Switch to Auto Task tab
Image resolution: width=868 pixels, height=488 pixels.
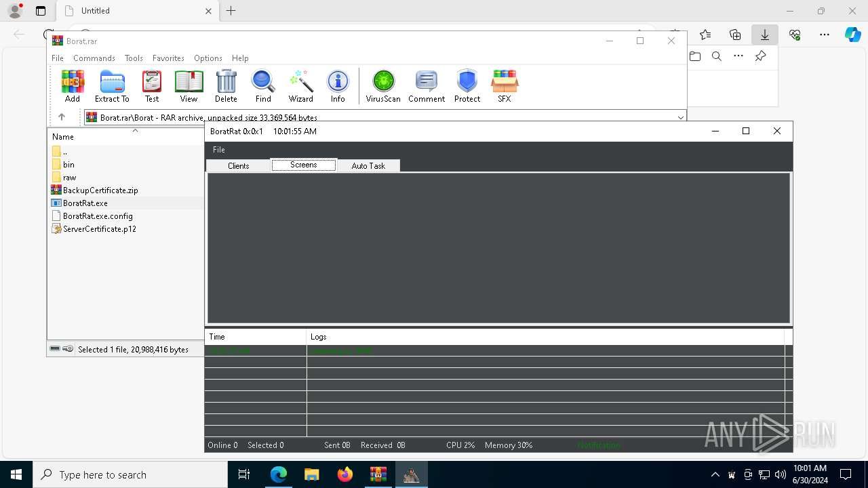[368, 166]
